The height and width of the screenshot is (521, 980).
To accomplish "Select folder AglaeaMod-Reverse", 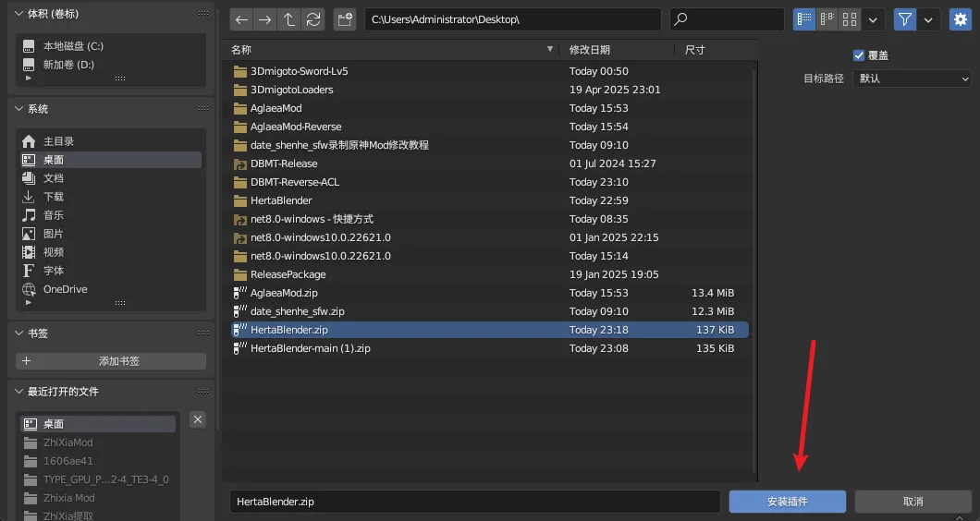I will 489,127.
